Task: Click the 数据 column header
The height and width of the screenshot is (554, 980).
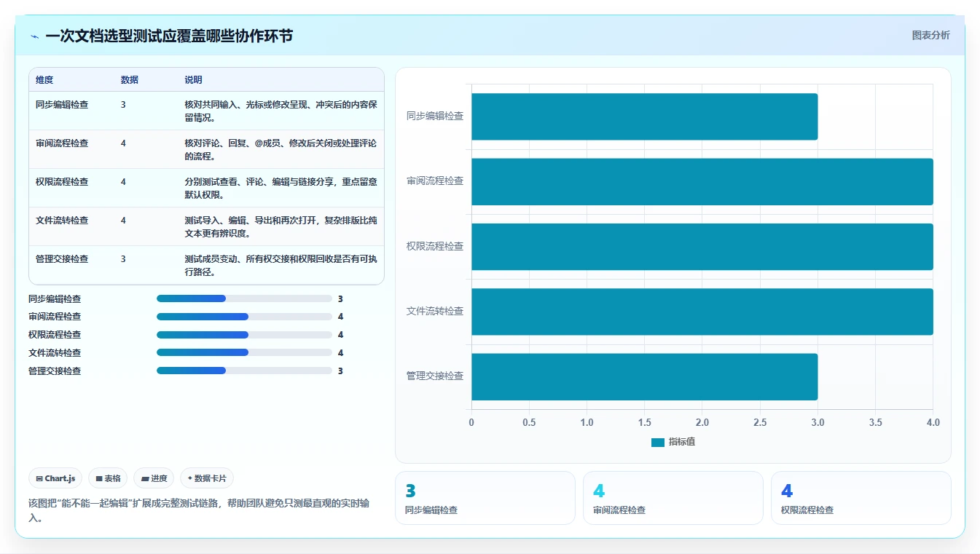Action: [x=130, y=80]
